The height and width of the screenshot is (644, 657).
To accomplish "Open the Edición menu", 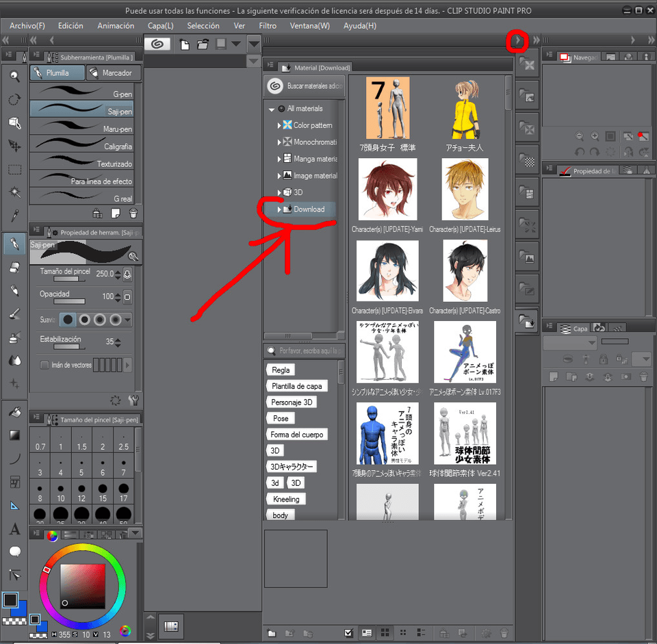I will point(70,25).
